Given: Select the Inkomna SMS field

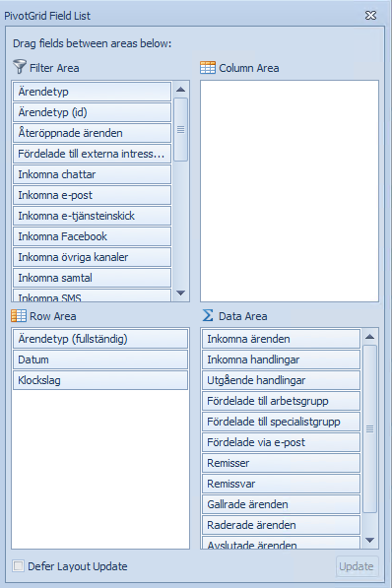Looking at the screenshot, I should (x=92, y=295).
